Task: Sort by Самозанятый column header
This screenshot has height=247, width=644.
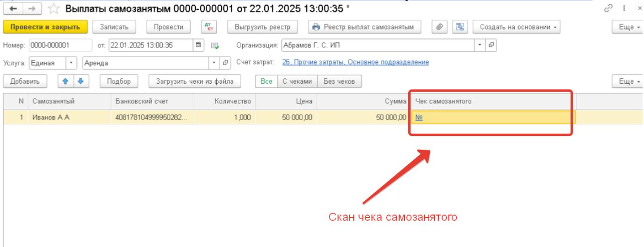Action: [70, 101]
